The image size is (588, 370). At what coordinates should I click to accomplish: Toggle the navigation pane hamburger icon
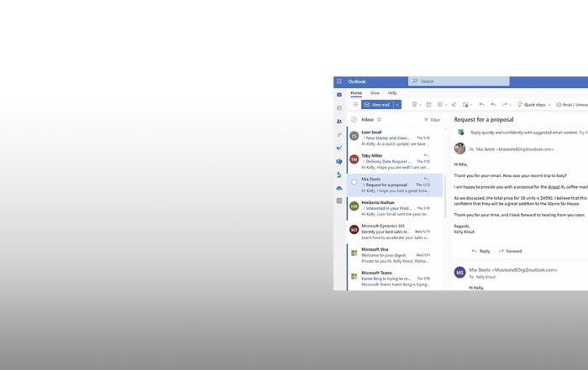click(355, 105)
